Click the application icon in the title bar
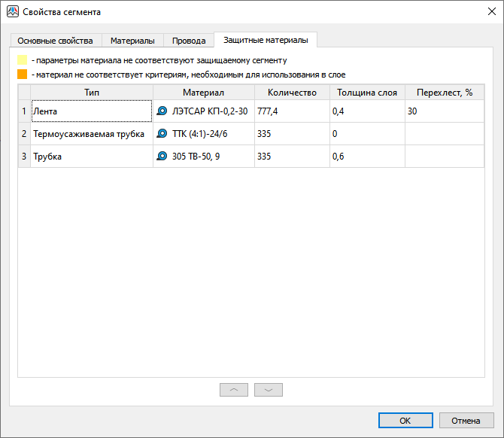504x438 pixels. [13, 12]
